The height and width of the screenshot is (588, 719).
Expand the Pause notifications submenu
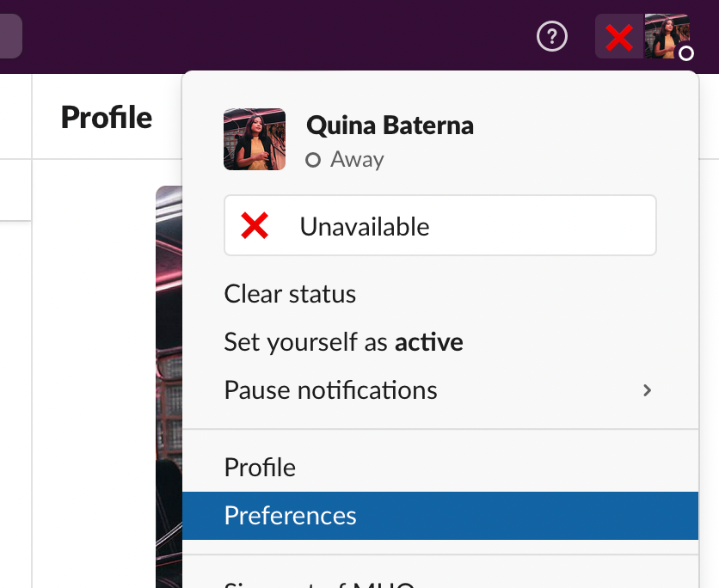[330, 390]
